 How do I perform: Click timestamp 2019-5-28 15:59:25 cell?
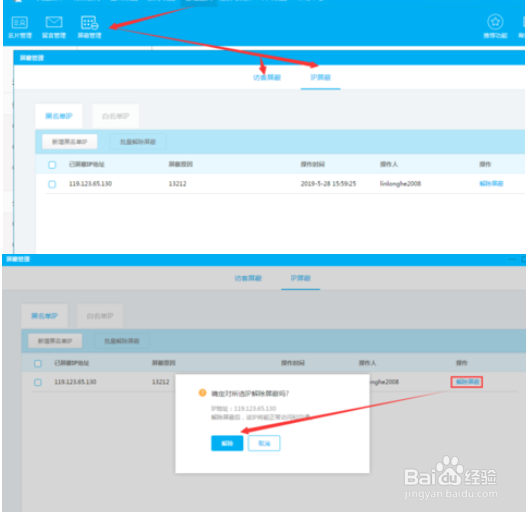point(328,184)
